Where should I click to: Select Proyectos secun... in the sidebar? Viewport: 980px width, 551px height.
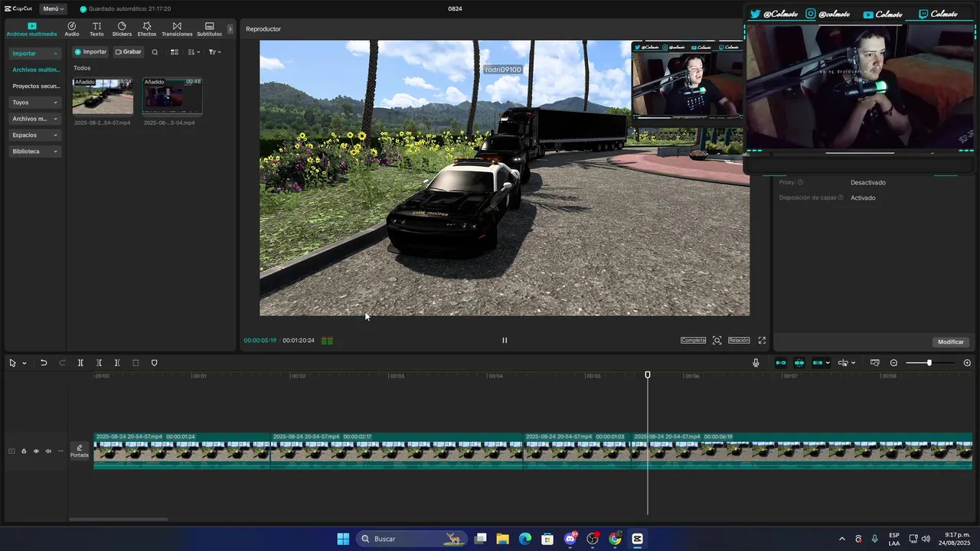click(36, 86)
